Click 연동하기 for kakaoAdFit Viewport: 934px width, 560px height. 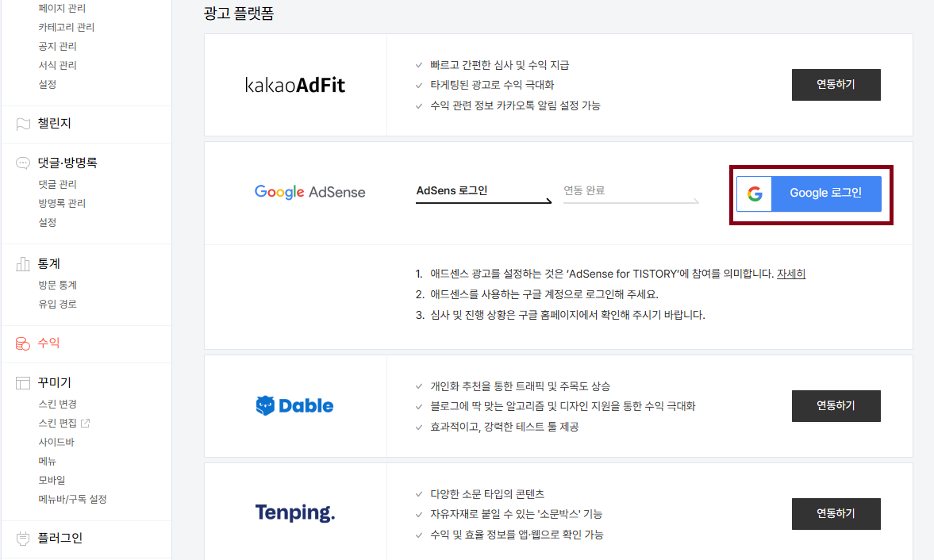click(836, 85)
